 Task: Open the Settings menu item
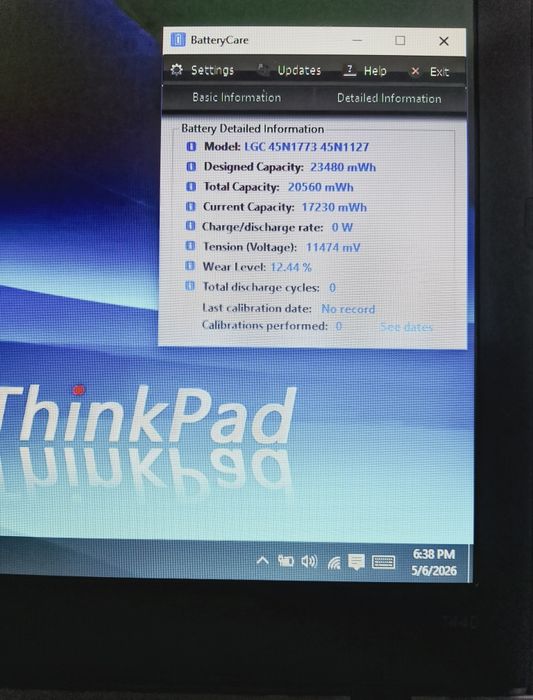[x=212, y=70]
